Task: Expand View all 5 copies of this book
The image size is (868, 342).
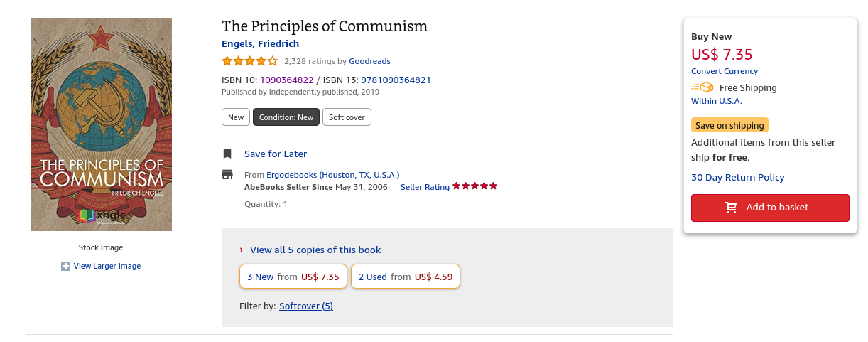Action: pyautogui.click(x=315, y=250)
